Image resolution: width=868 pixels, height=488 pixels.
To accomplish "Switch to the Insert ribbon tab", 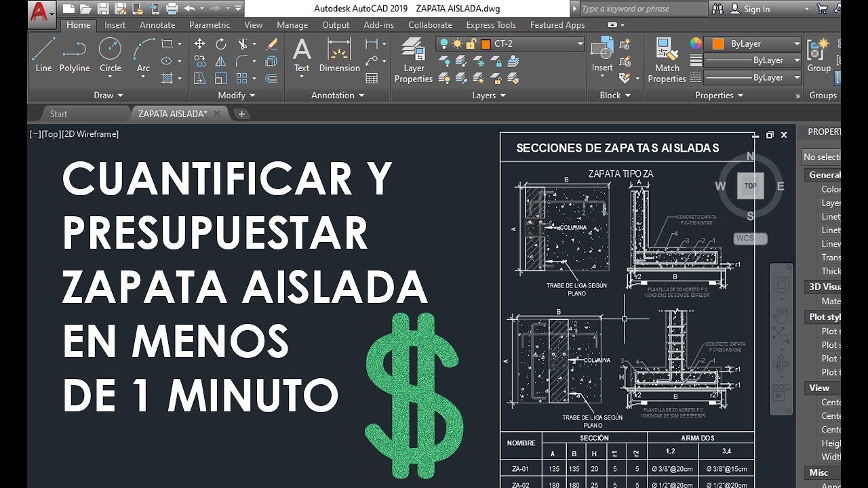I will pos(115,25).
